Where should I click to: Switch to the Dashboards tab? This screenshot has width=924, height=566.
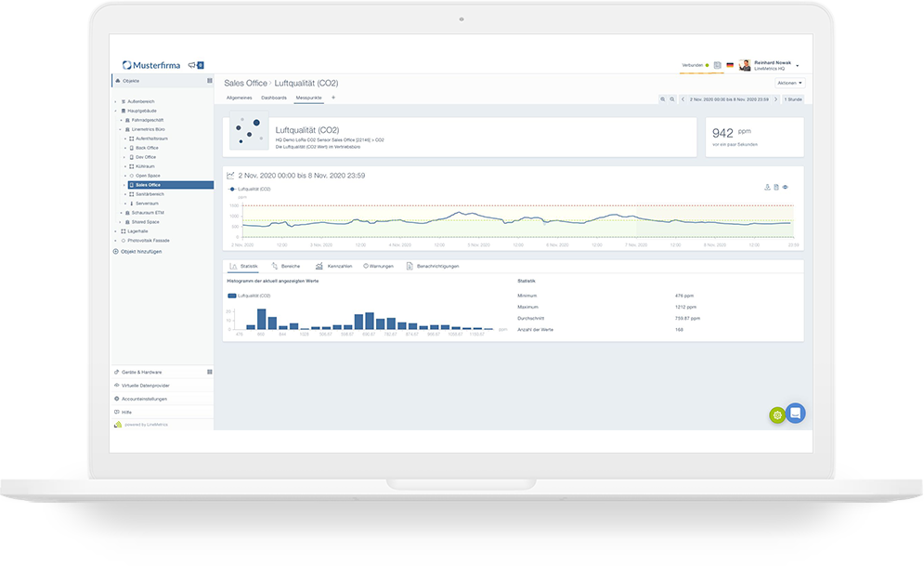click(x=274, y=98)
